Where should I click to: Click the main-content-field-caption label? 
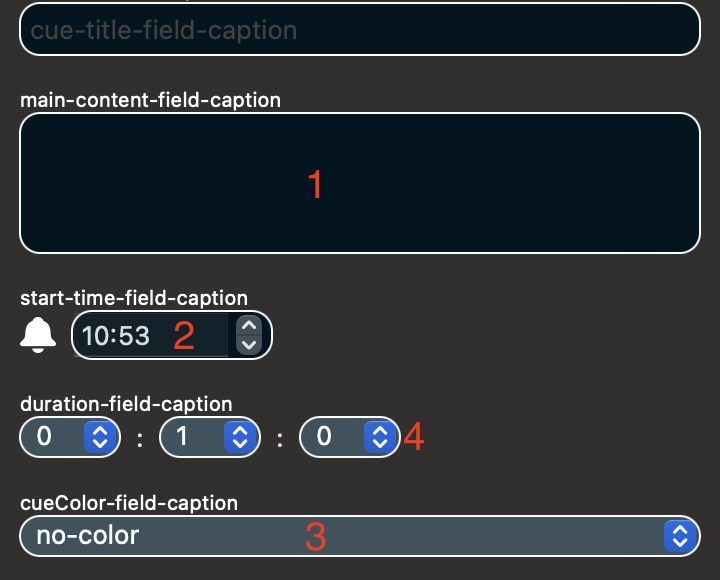[150, 100]
